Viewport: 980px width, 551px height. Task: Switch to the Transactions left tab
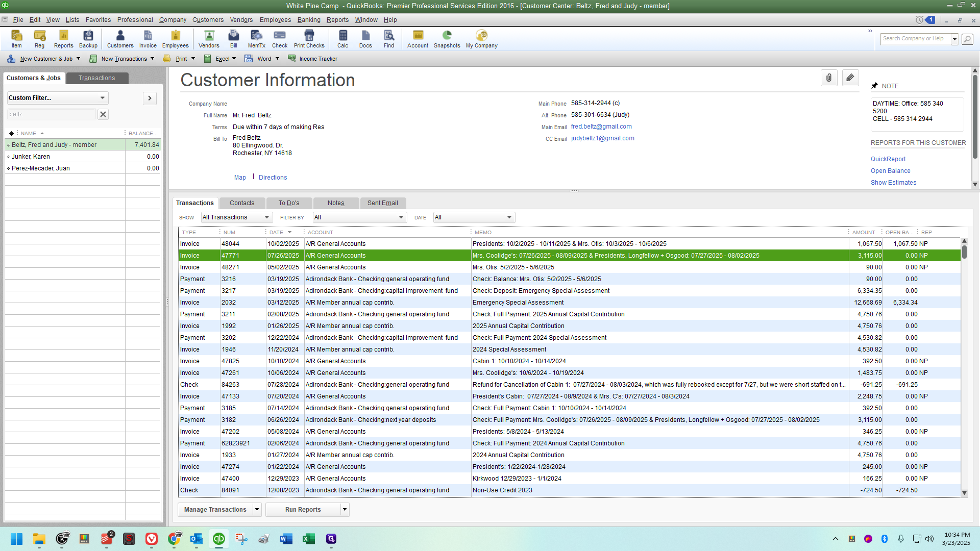pos(96,78)
